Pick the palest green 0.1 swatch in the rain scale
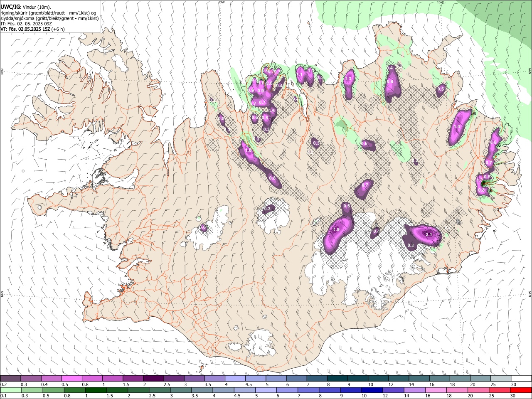This screenshot has width=532, height=399. pyautogui.click(x=11, y=390)
